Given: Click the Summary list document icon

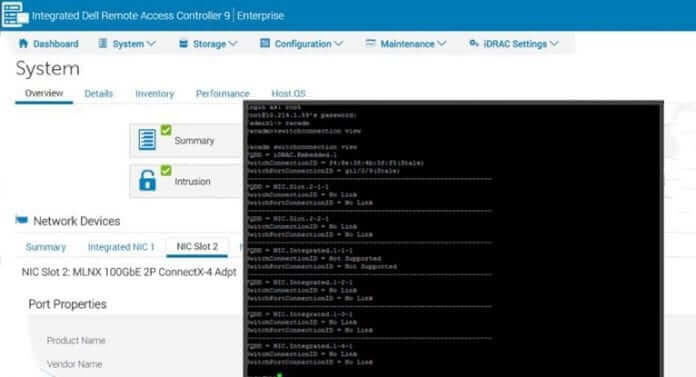Looking at the screenshot, I should (x=147, y=139).
